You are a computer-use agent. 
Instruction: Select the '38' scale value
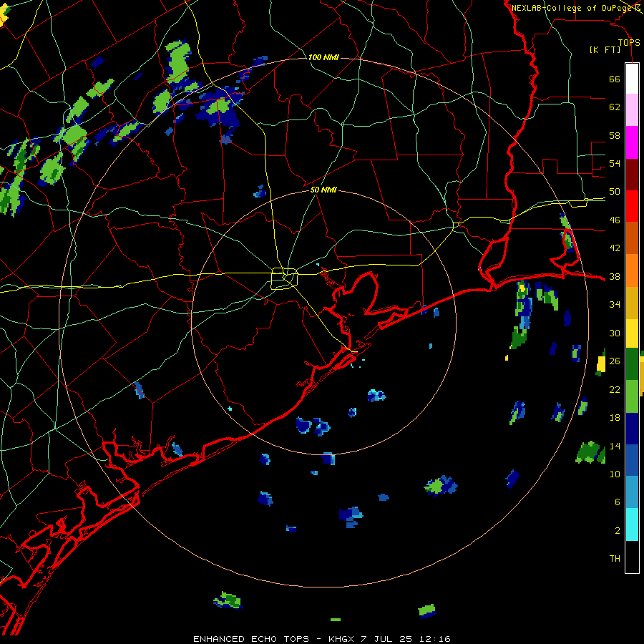point(615,276)
